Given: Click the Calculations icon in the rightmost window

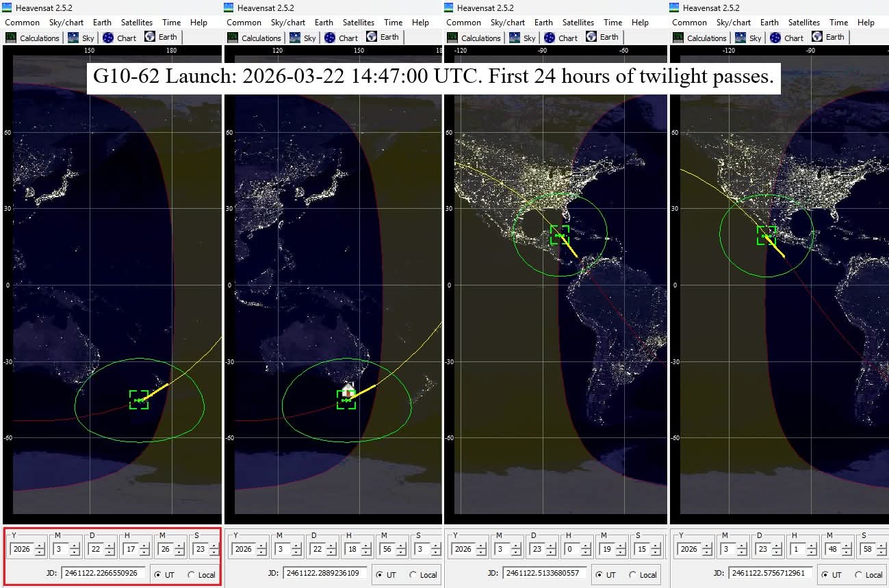Looking at the screenshot, I should (679, 38).
